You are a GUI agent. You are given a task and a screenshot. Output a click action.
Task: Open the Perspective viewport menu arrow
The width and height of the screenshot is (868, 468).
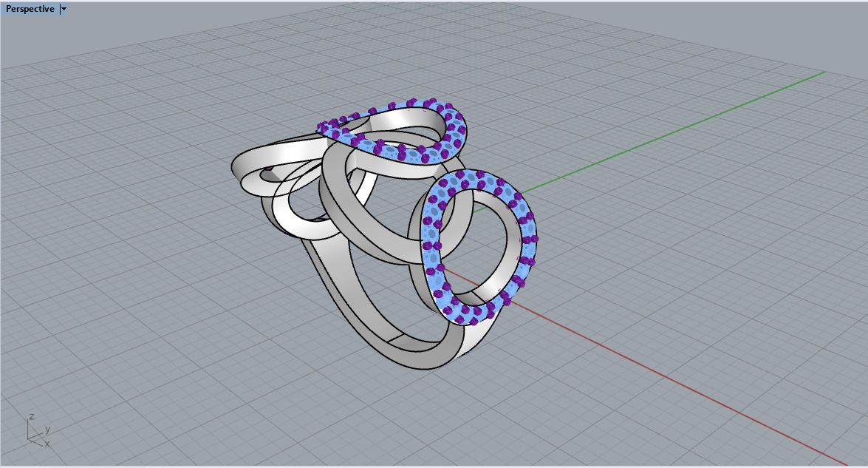(x=64, y=9)
